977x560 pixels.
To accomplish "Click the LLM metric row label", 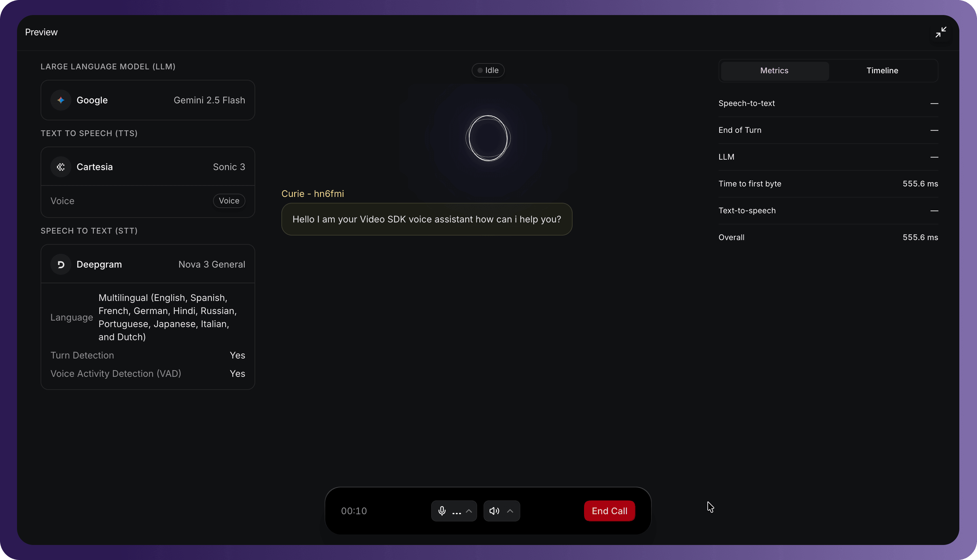I will tap(726, 157).
